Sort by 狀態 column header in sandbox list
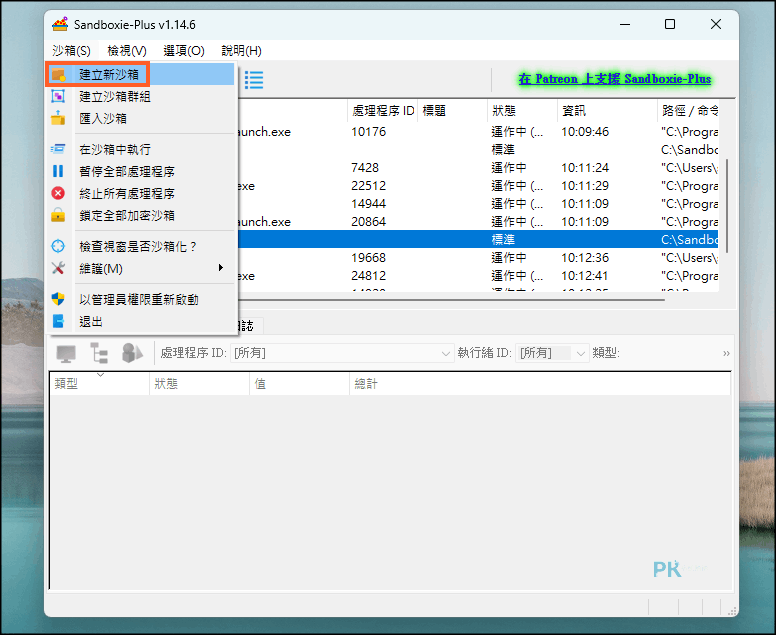Screen dimensions: 776x635 (x=523, y=110)
